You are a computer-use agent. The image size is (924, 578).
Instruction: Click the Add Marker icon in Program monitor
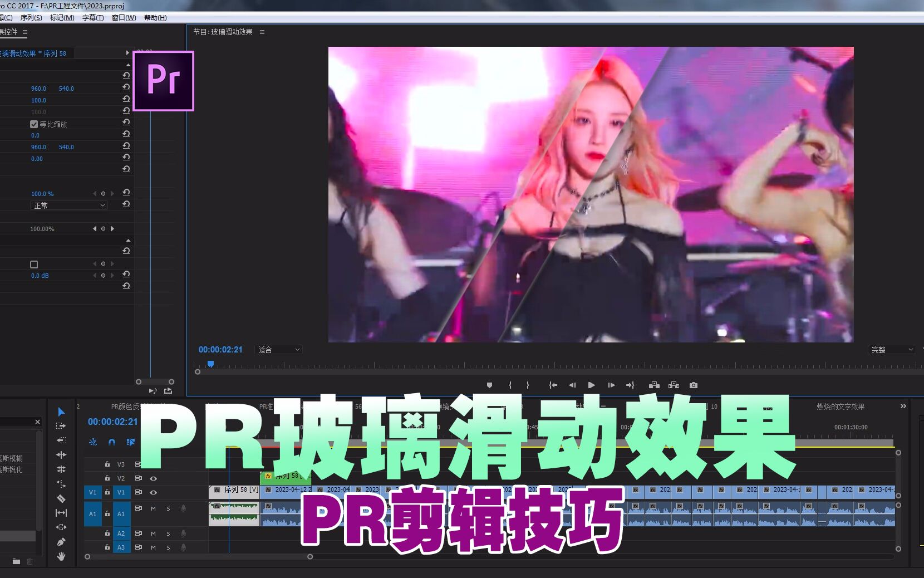tap(489, 385)
